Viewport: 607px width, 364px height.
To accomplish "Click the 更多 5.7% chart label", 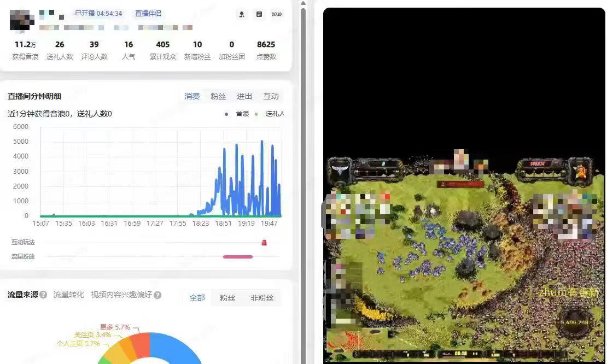I will click(x=115, y=327).
